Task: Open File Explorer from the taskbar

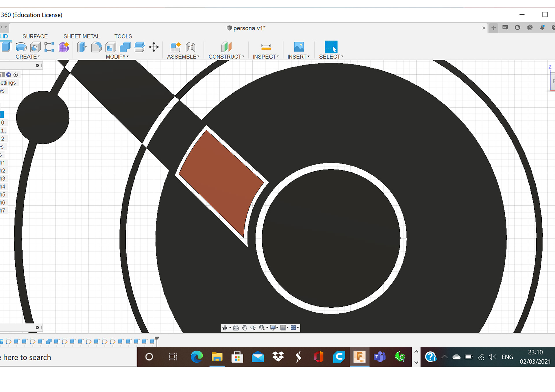Action: click(x=217, y=357)
